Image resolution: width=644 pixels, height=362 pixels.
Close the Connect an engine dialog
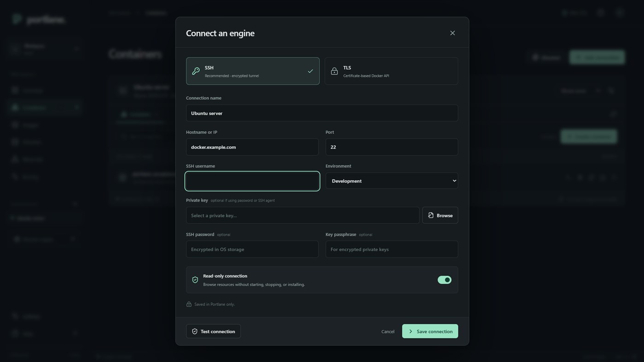tap(453, 33)
